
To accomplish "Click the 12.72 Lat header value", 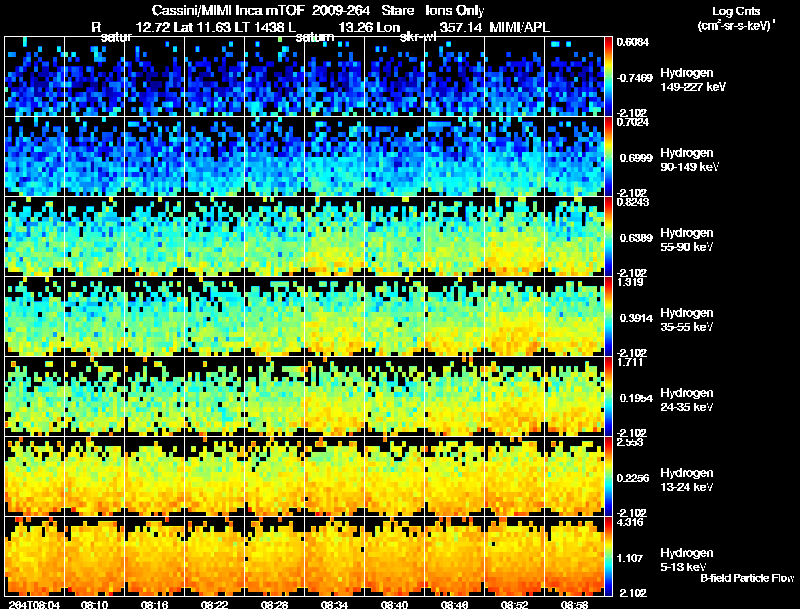I will point(163,27).
